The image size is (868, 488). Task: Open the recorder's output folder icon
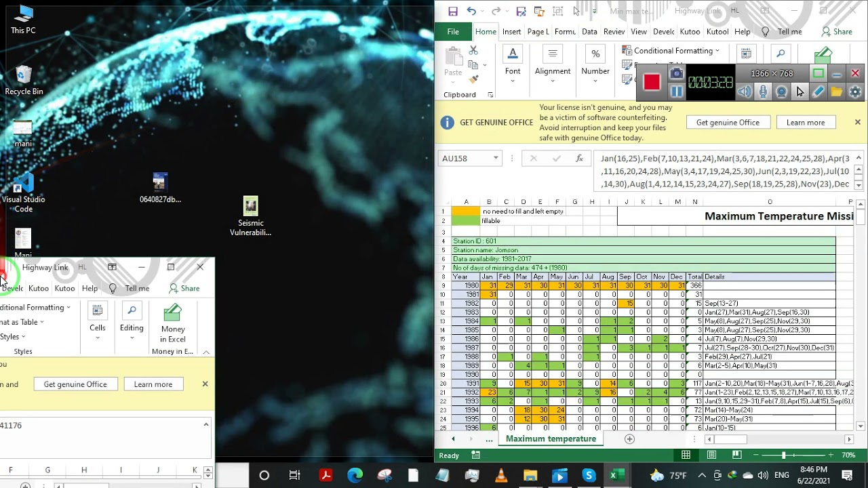(x=836, y=91)
